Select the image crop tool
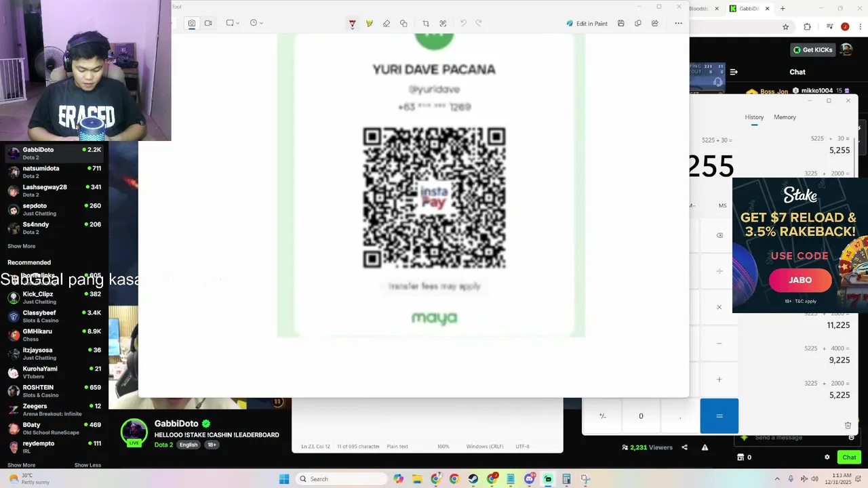Screen dimensions: 868x488 click(x=426, y=24)
